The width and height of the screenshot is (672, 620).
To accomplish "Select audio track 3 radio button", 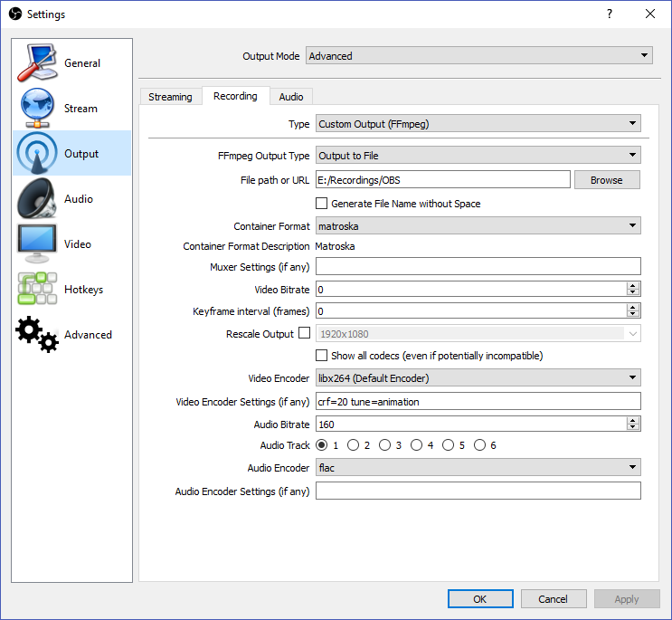I will pos(385,445).
